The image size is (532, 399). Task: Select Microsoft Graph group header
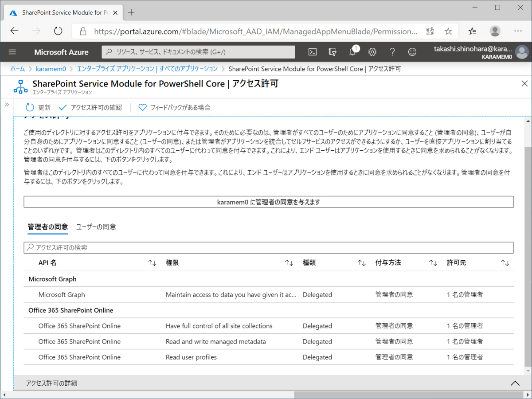(52, 279)
